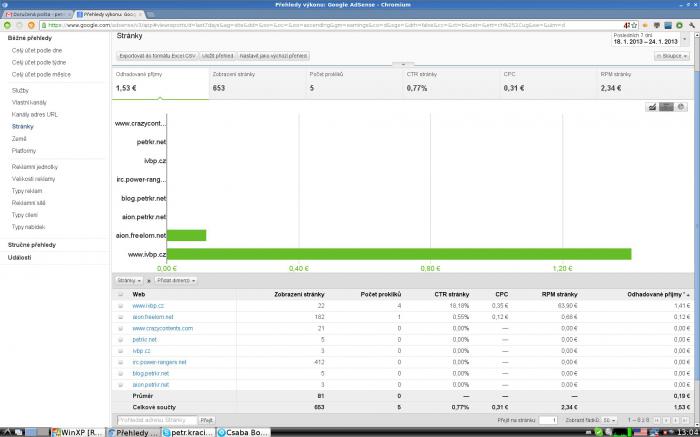Collapse the panel with the small center expander arrow

(403, 65)
